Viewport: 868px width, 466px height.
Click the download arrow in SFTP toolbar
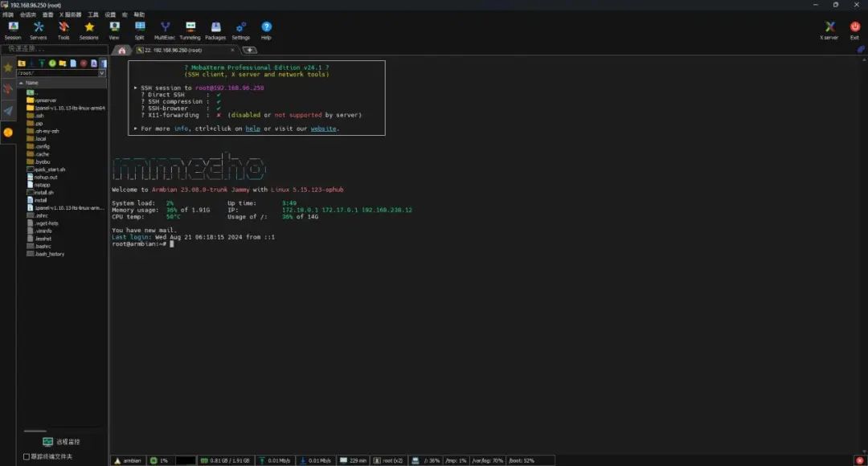pyautogui.click(x=31, y=63)
